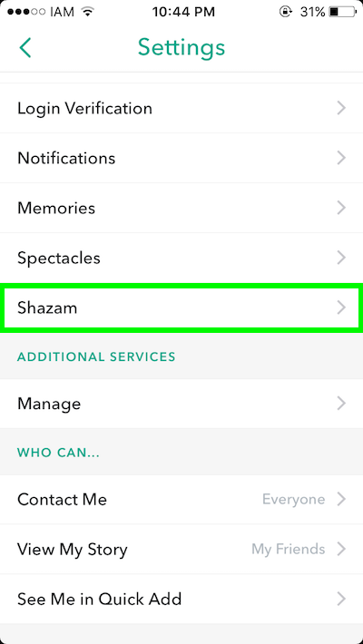This screenshot has height=644, width=363.
Task: Tap the battery icon in status bar
Action: pyautogui.click(x=344, y=12)
